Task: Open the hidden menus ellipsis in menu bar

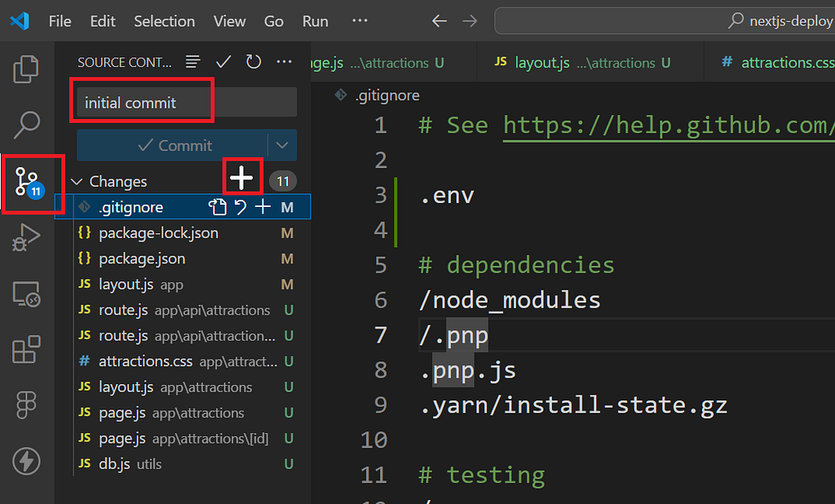Action: pyautogui.click(x=360, y=20)
